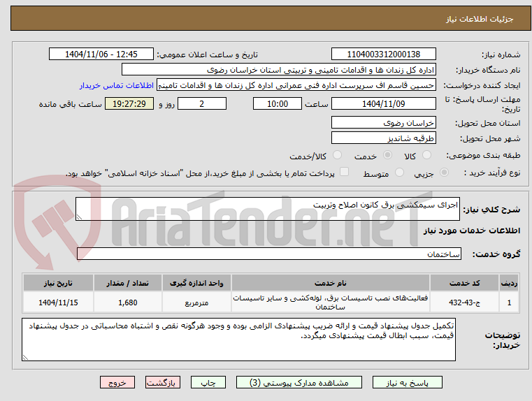Click the تاریخ نیاز column header

pyautogui.click(x=58, y=283)
